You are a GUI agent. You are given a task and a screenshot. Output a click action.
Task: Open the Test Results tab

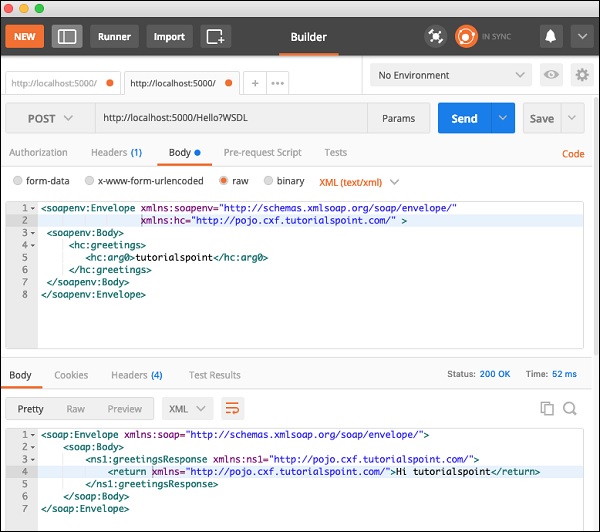tap(214, 375)
